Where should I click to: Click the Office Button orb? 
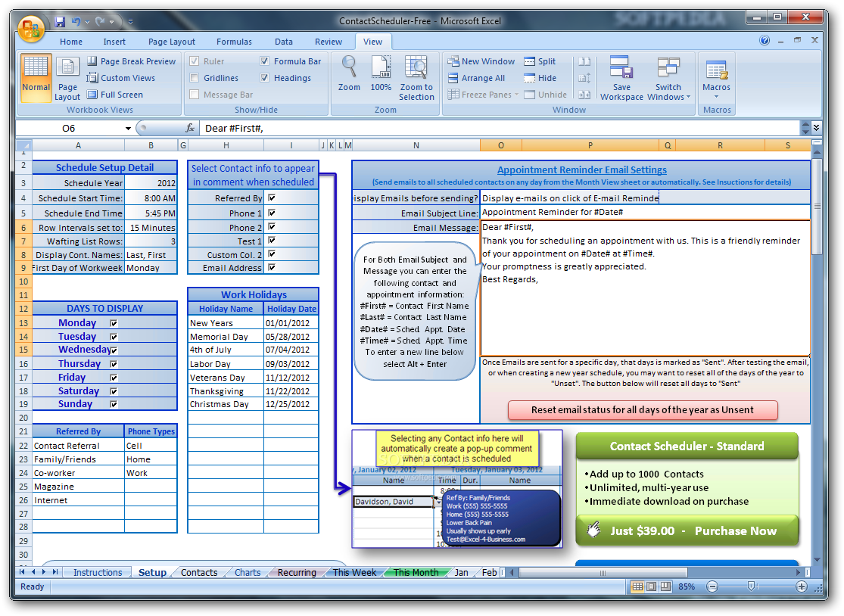pyautogui.click(x=31, y=29)
